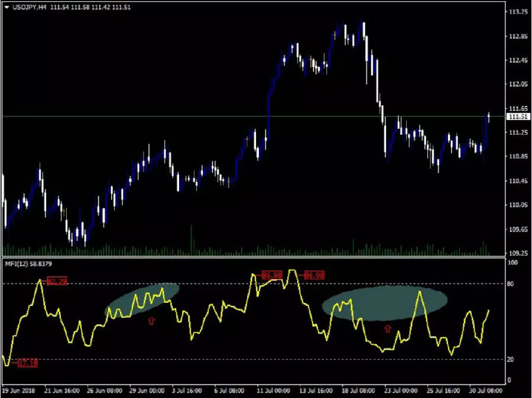Click the 30 Jul 08:00 time label
The image size is (532, 398).
pos(486,390)
